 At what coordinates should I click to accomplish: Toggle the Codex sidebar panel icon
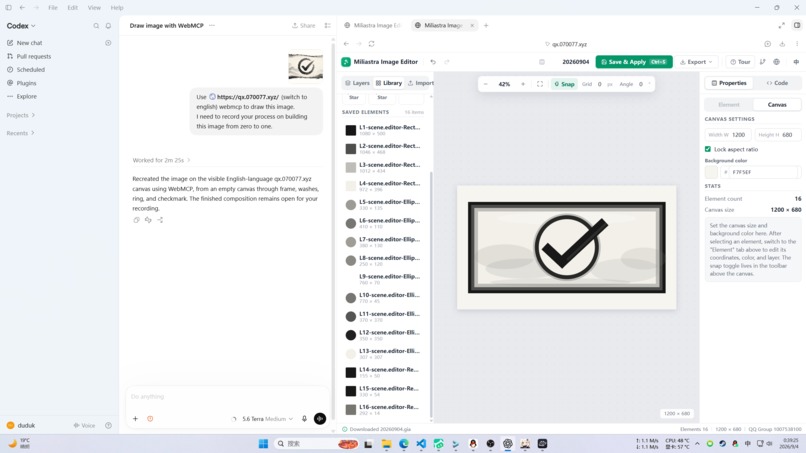[8, 8]
